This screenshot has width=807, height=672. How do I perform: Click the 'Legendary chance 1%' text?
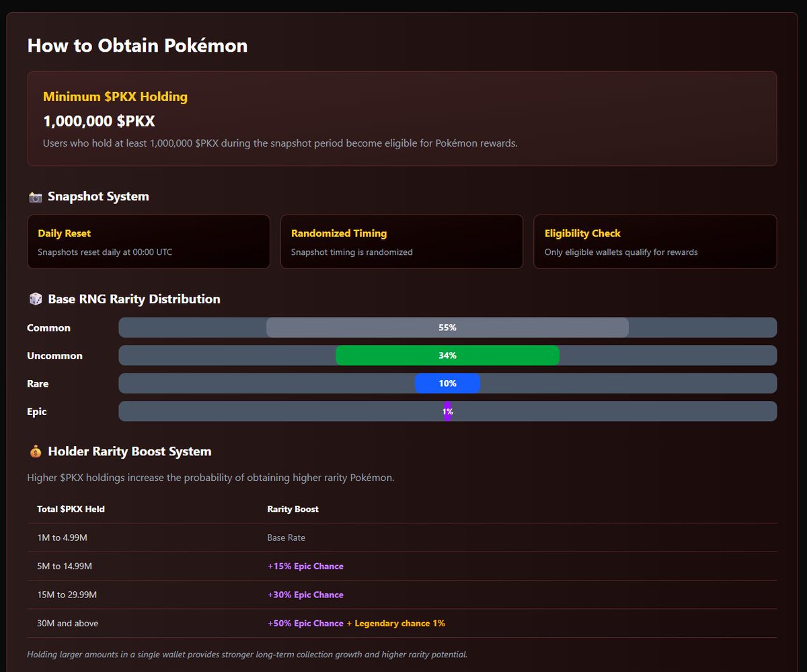point(399,623)
